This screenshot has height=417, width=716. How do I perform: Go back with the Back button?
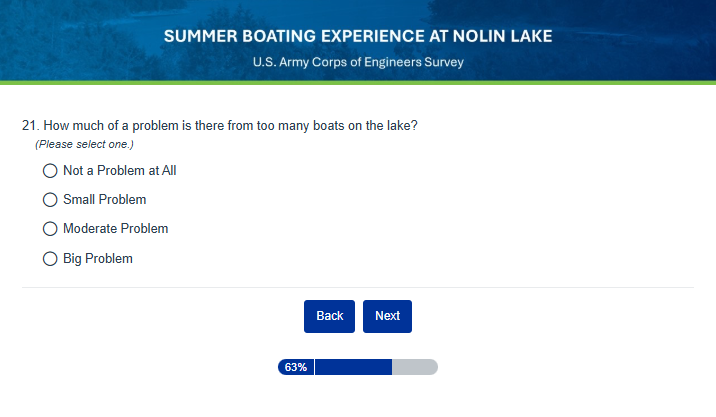329,316
